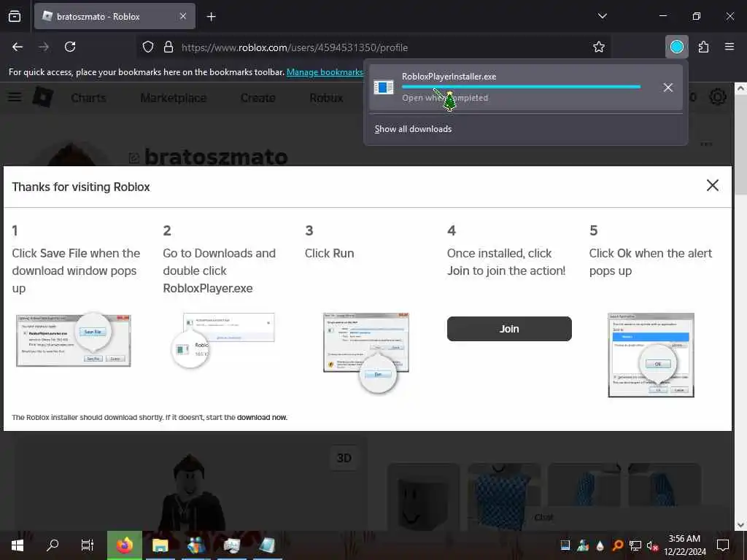Toggle the downloads panel button
Image resolution: width=747 pixels, height=560 pixels.
(x=676, y=47)
